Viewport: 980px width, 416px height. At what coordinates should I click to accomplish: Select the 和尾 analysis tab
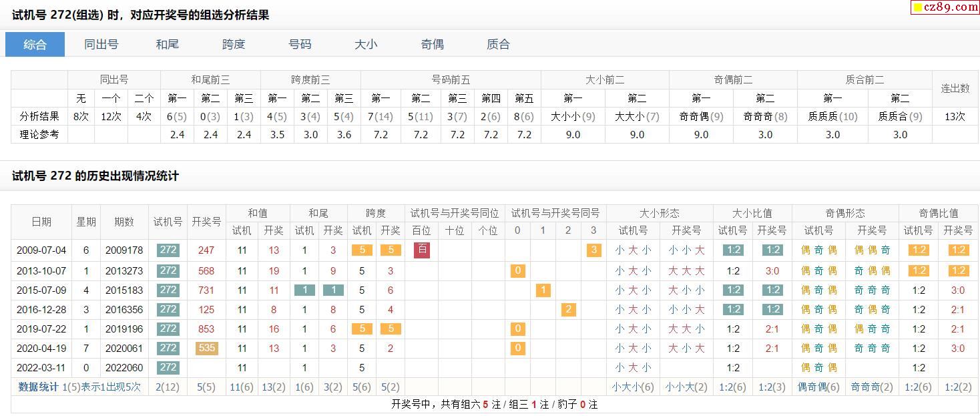(x=167, y=45)
